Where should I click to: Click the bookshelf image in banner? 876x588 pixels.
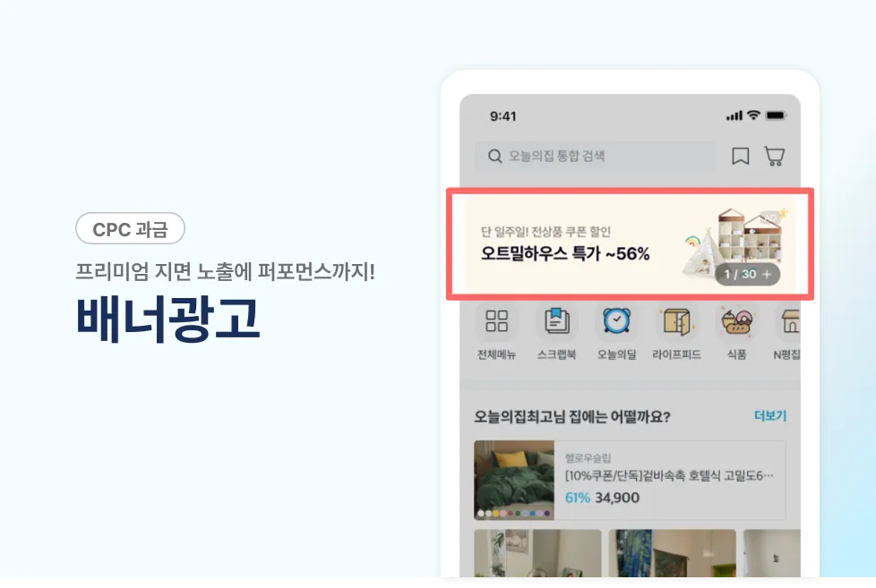point(748,234)
